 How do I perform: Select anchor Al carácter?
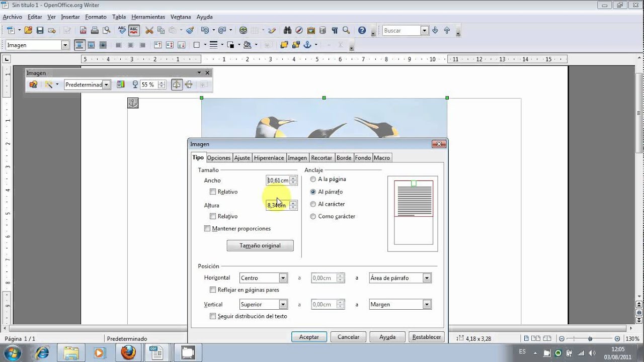click(x=313, y=204)
